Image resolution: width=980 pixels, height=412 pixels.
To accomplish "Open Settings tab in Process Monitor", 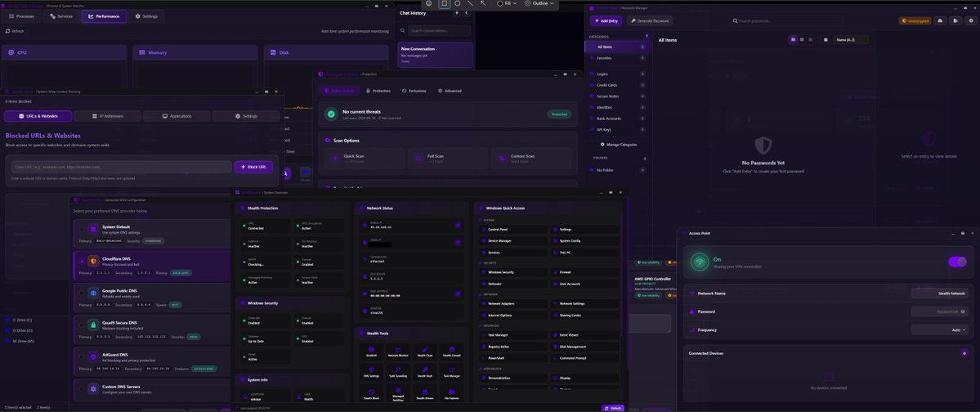I will (x=147, y=16).
